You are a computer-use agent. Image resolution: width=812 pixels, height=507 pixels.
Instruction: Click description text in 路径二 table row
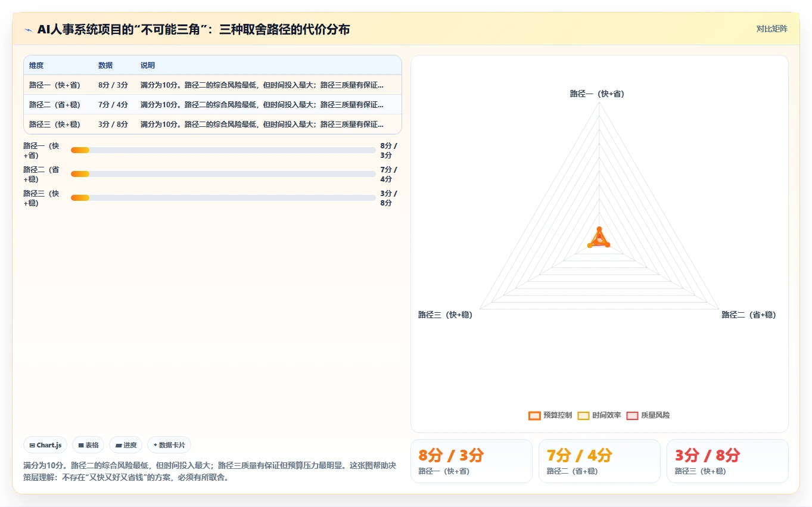(x=262, y=104)
